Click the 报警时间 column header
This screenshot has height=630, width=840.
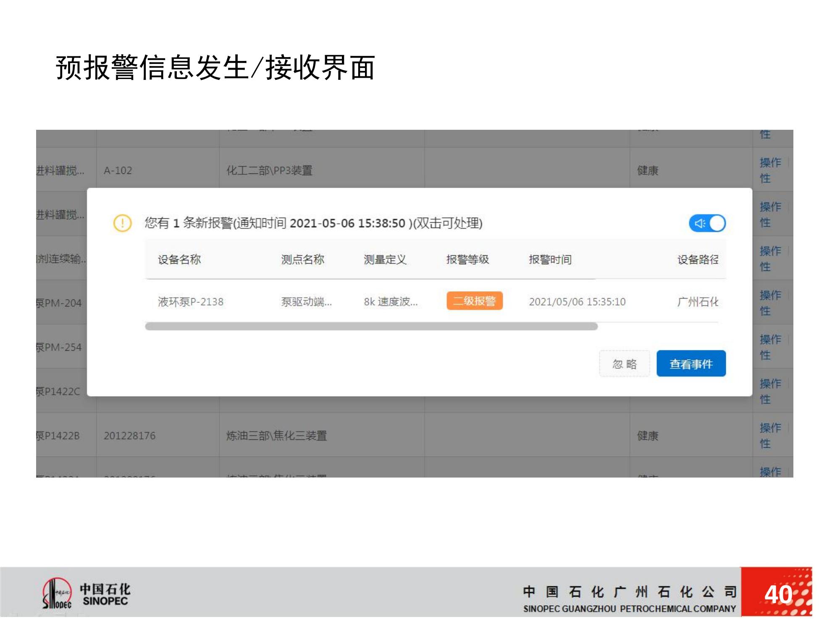(x=550, y=260)
